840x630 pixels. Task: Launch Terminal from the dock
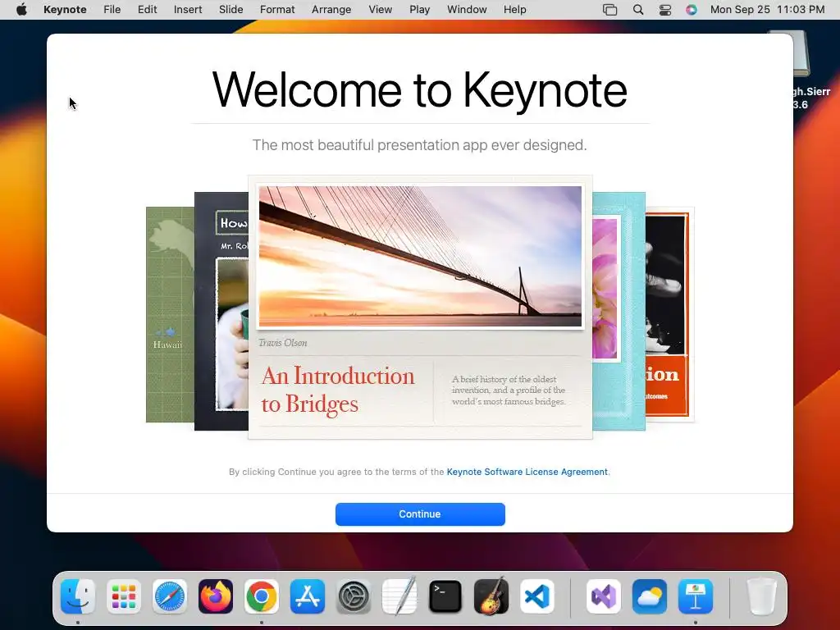[x=445, y=596]
